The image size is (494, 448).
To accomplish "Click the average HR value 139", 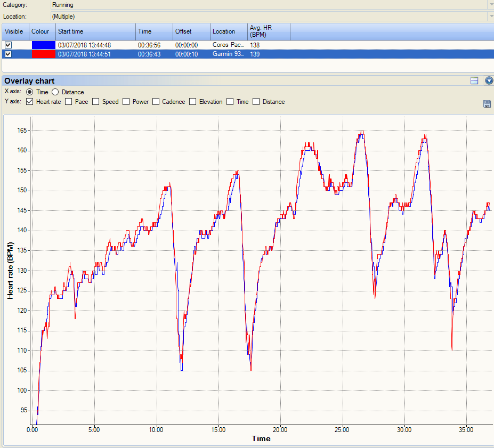I will click(x=255, y=54).
